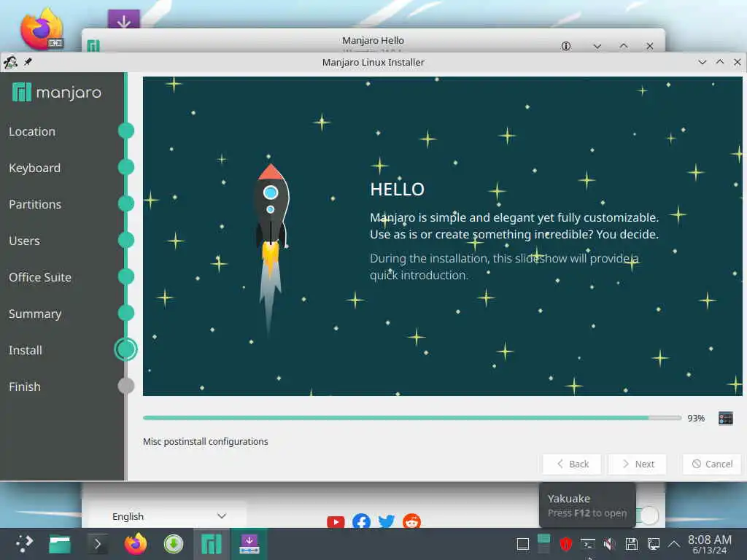The height and width of the screenshot is (560, 747).
Task: Toggle the launch-at-start switch in Manjaro Hello
Action: 647,515
